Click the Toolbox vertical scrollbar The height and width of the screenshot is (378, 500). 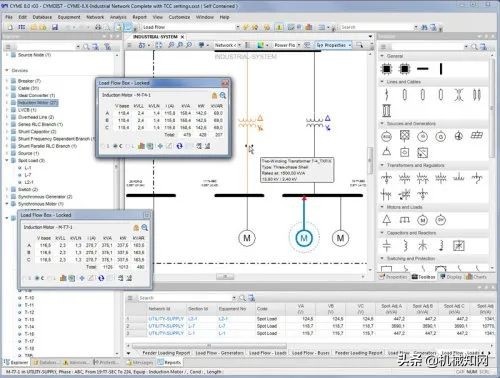point(492,108)
